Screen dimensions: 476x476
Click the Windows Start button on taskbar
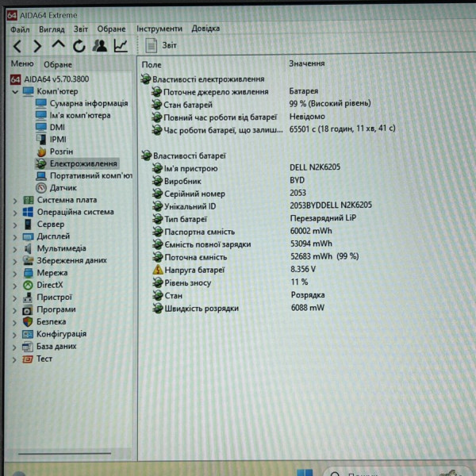tap(305, 472)
